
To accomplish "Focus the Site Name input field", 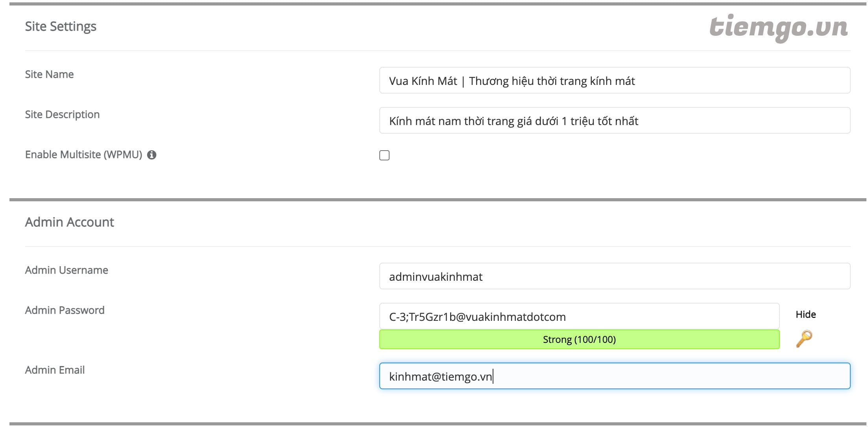I will [x=614, y=81].
